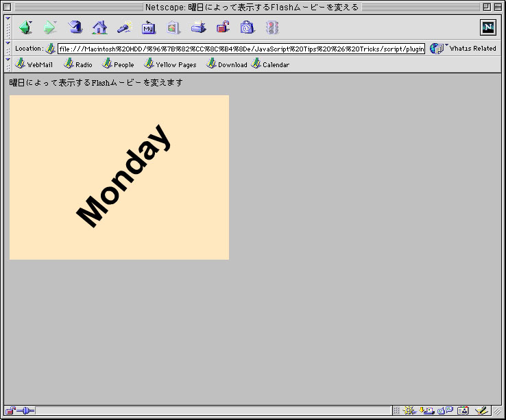Click the page heading 曜日によって表示するFlashムービーを変えます
506x420 pixels.
96,83
